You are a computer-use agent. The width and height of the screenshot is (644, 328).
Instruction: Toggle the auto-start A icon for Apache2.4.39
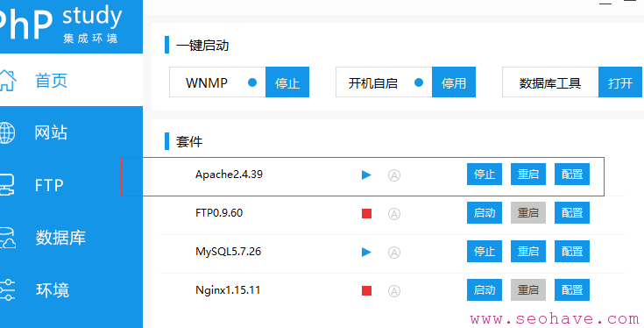pyautogui.click(x=394, y=175)
